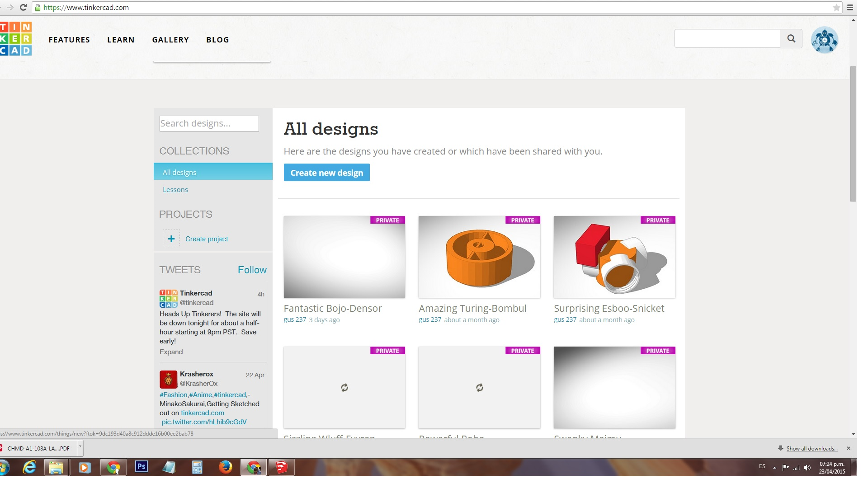
Task: Close the downloads bar
Action: (x=849, y=448)
